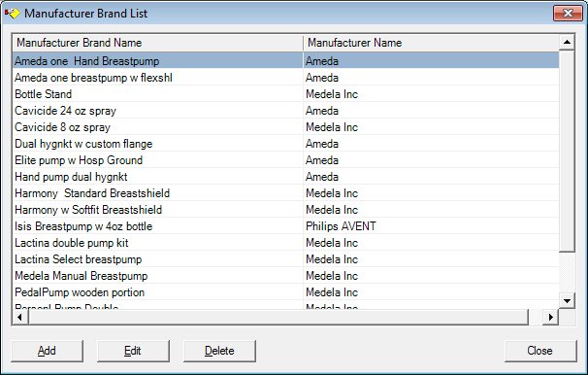Screen dimensions: 588x375
Task: Sort by Manufacturer Brand Name column header
Action: (158, 43)
